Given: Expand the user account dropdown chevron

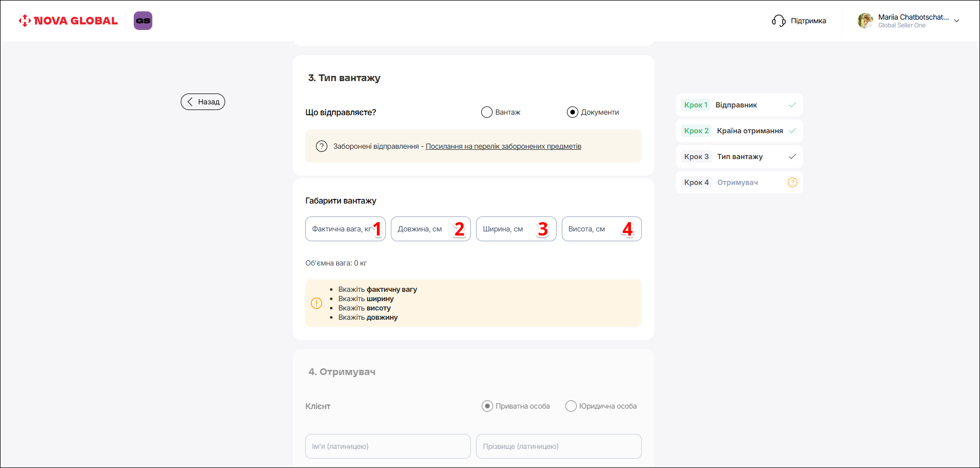Looking at the screenshot, I should coord(956,21).
